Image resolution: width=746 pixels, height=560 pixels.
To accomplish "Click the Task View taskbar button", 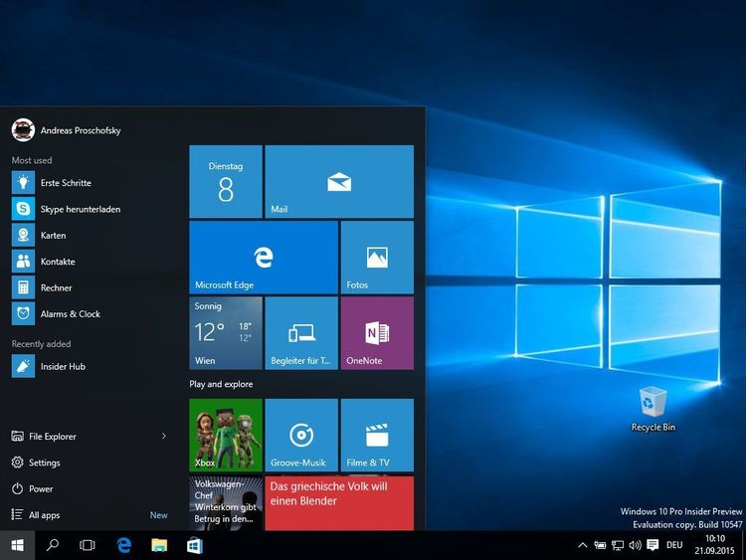I will tap(87, 545).
